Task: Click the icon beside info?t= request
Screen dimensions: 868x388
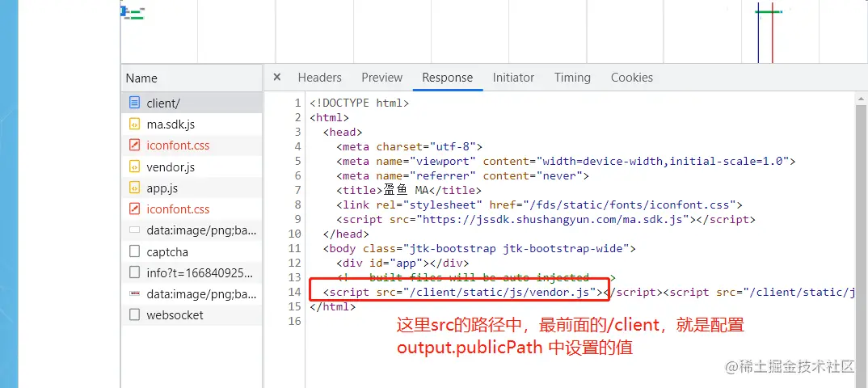Action: [x=134, y=273]
